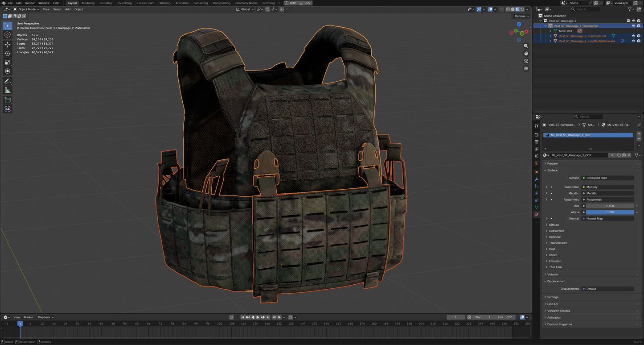Open the Object Data properties tab

pyautogui.click(x=537, y=208)
